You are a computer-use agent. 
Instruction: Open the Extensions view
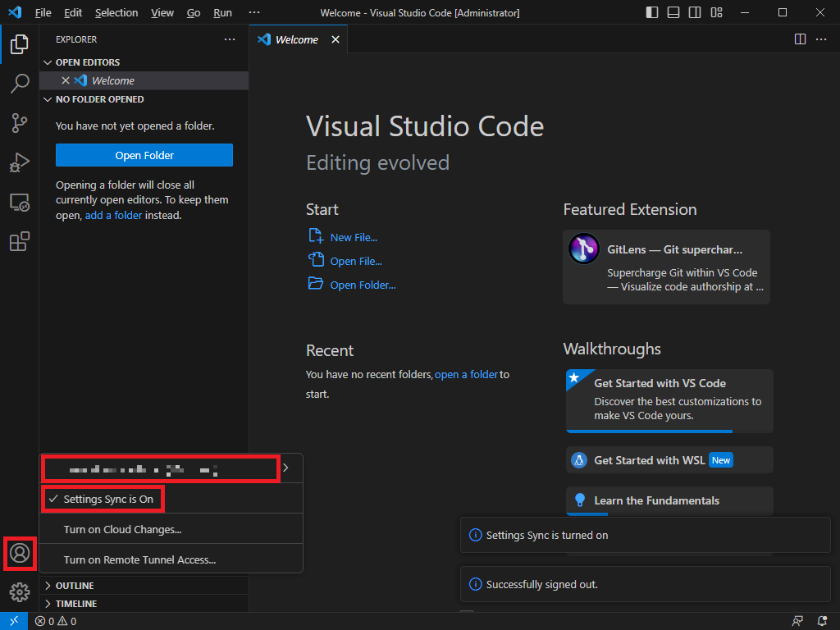[x=20, y=242]
